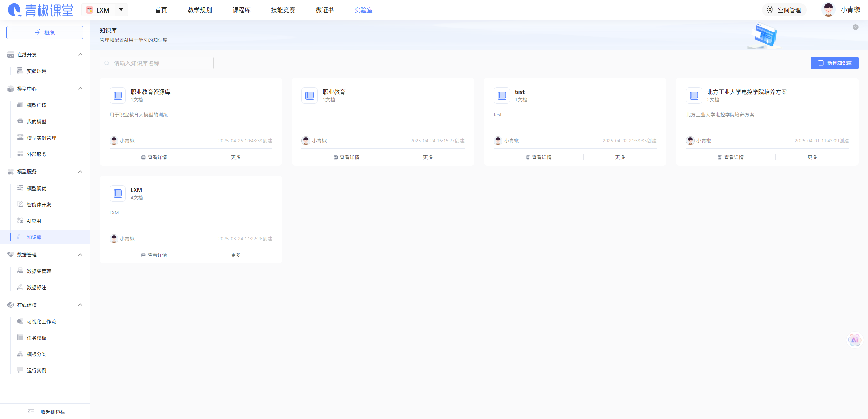Click the space management gear icon

point(770,10)
